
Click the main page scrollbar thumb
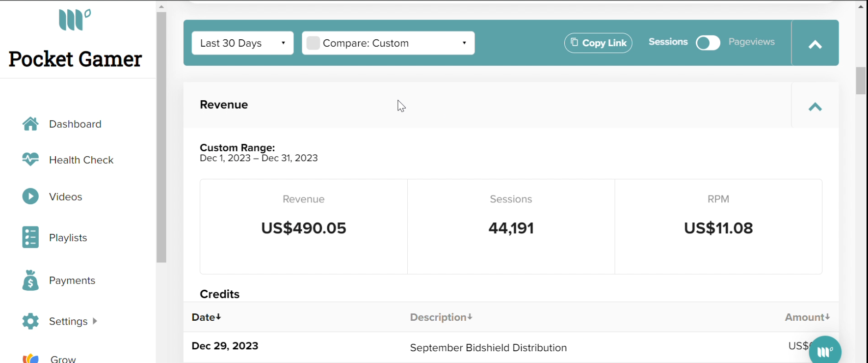click(861, 81)
